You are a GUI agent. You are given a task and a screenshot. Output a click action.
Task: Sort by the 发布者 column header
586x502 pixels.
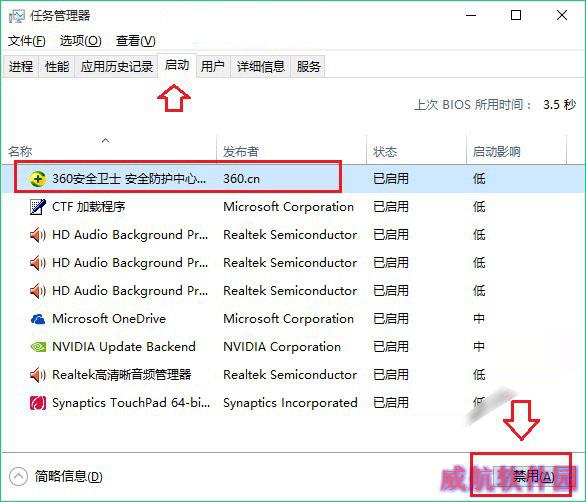[292, 150]
